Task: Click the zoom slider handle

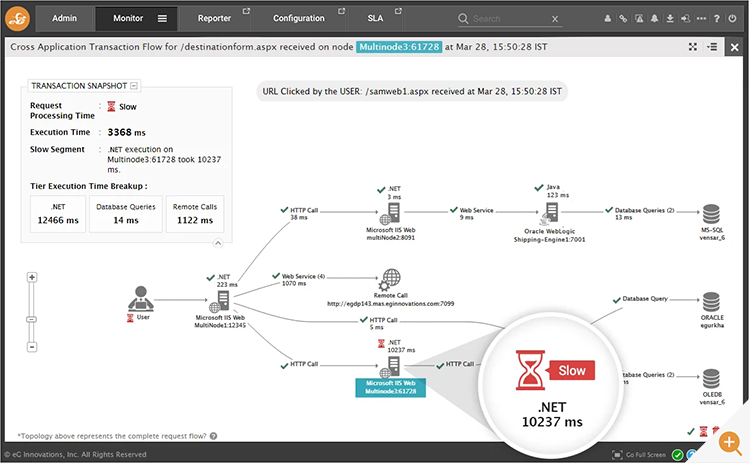Action: [x=32, y=319]
